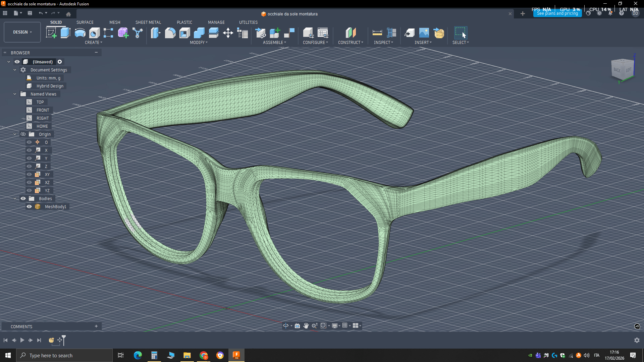
Task: Select the Extrude tool icon
Action: tap(65, 33)
